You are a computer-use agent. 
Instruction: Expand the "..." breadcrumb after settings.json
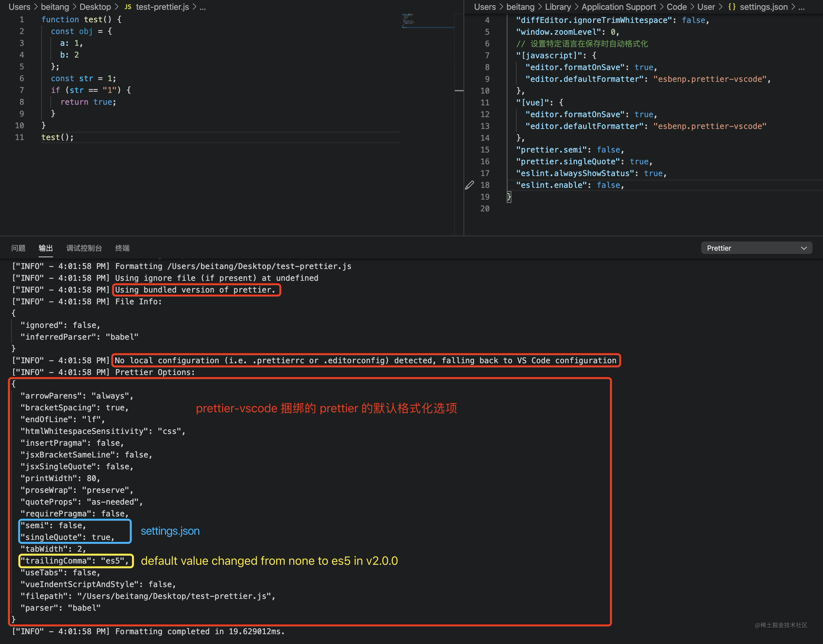point(801,7)
